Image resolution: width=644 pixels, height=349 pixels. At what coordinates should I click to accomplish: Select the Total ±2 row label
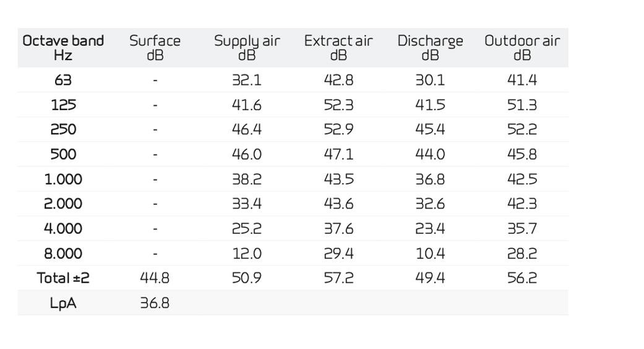coord(63,278)
